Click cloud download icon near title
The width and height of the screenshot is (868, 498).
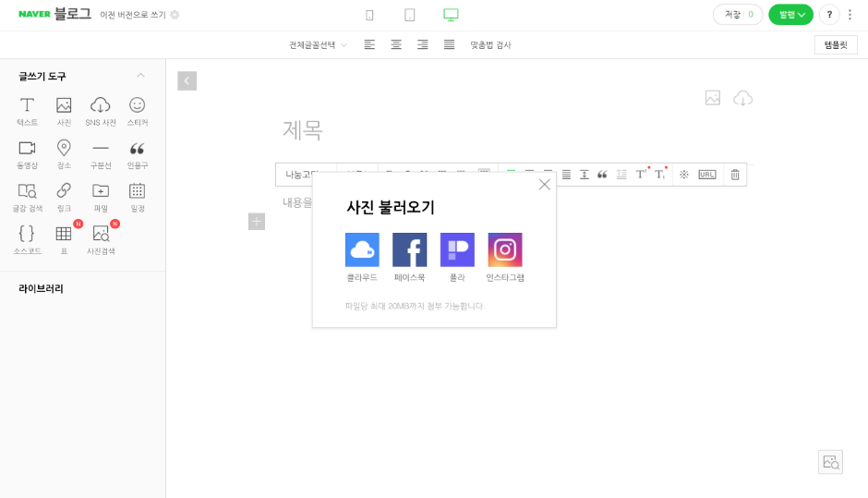[x=742, y=99]
